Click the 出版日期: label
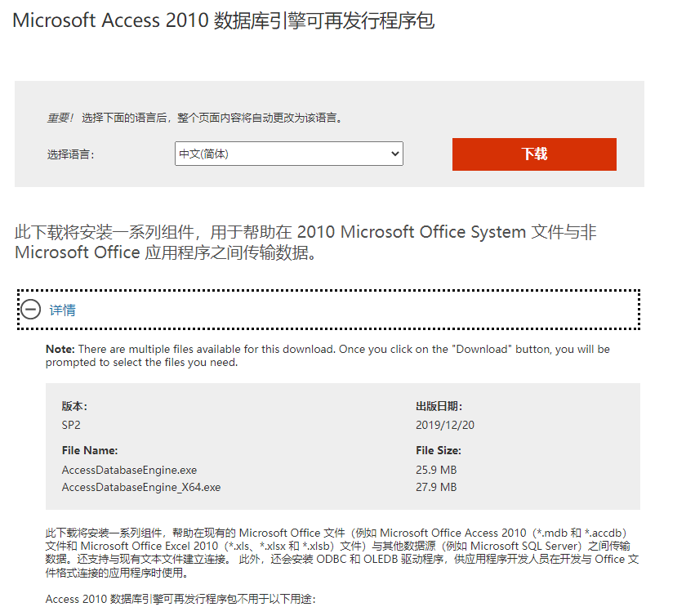Image resolution: width=695 pixels, height=616 pixels. point(439,406)
